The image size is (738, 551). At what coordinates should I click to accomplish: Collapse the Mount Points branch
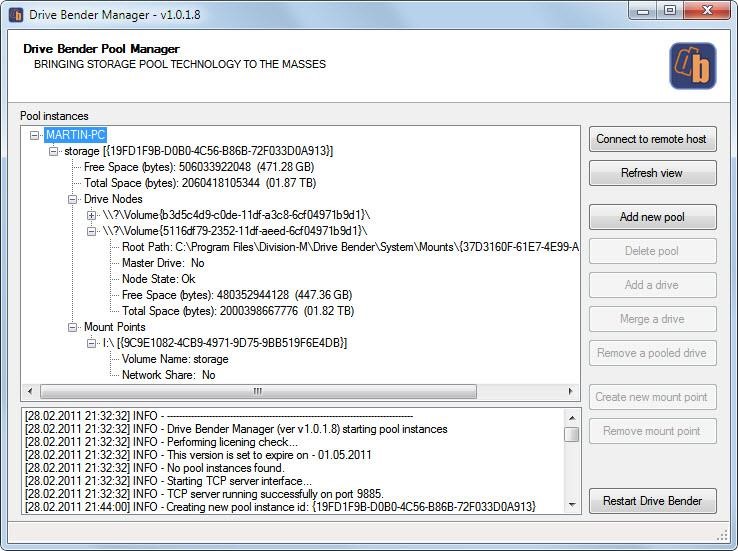(74, 327)
